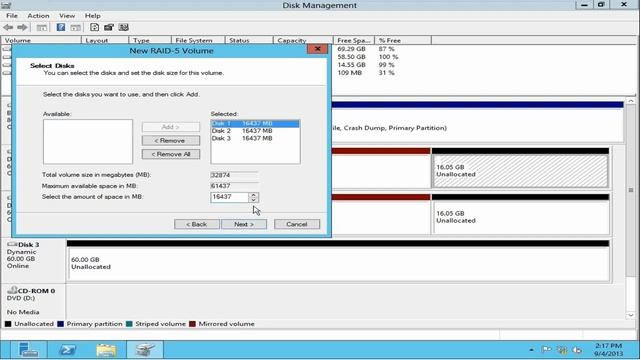
Task: Click the < Remove button
Action: point(171,140)
